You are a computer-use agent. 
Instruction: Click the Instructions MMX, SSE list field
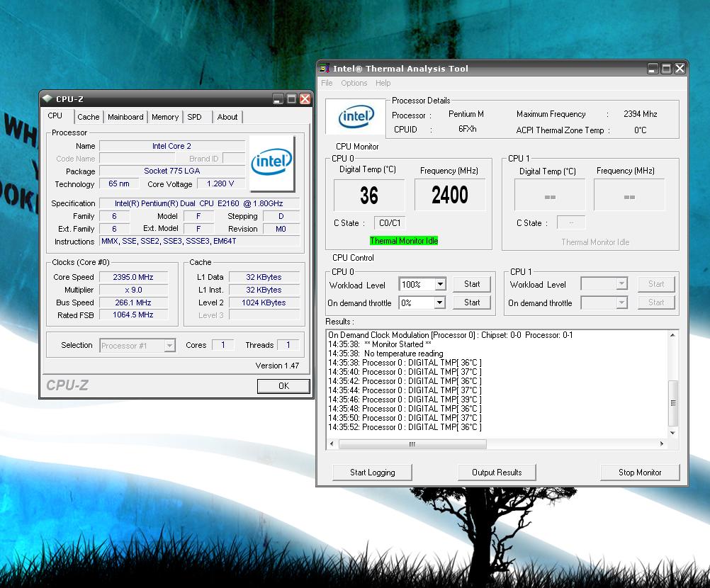point(199,242)
